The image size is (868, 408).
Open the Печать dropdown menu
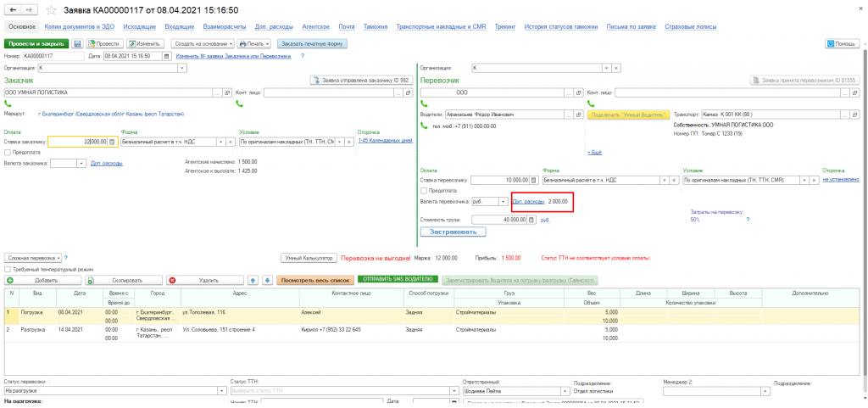point(254,44)
